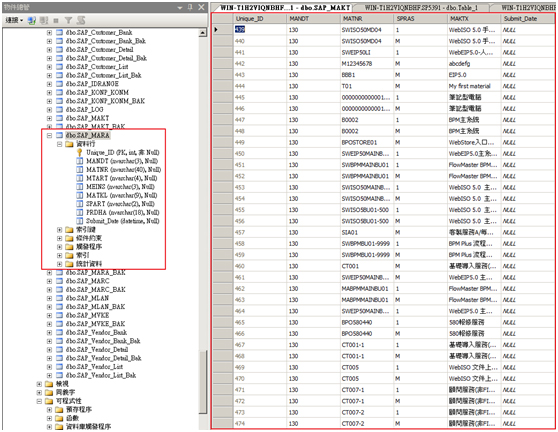This screenshot has width=558, height=432.
Task: Click the Refresh icon in Object Explorer toolbar
Action: pos(81,20)
